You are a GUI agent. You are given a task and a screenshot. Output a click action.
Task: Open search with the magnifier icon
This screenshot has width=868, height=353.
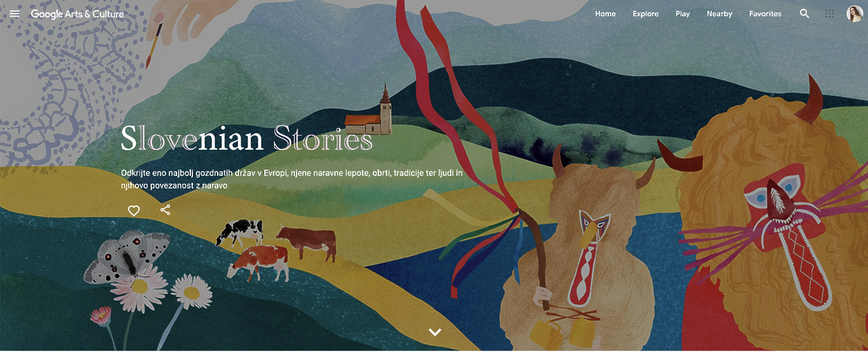click(x=805, y=14)
